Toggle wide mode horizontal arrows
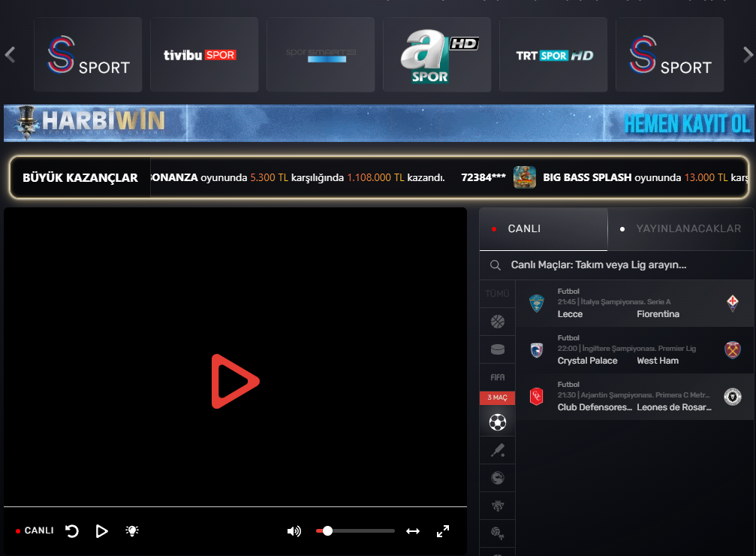 tap(413, 531)
